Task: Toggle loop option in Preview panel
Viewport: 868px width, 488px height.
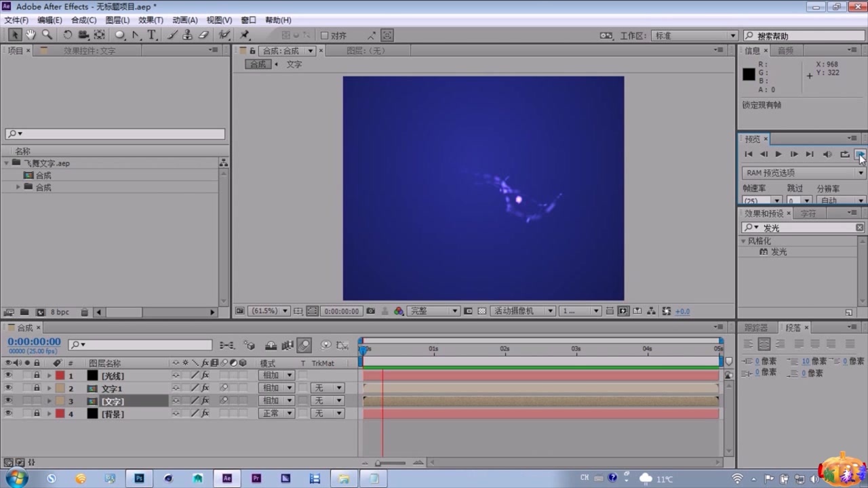Action: tap(844, 155)
